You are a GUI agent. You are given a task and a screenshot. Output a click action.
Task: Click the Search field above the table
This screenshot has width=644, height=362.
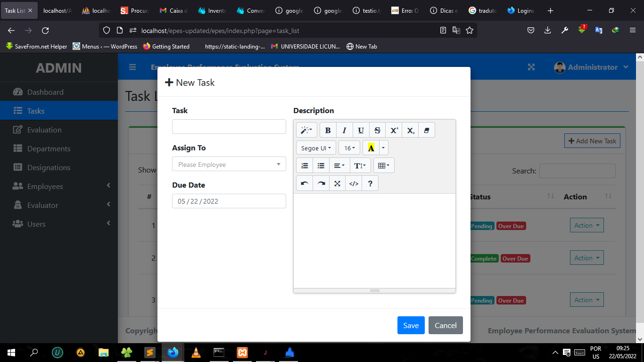point(578,171)
